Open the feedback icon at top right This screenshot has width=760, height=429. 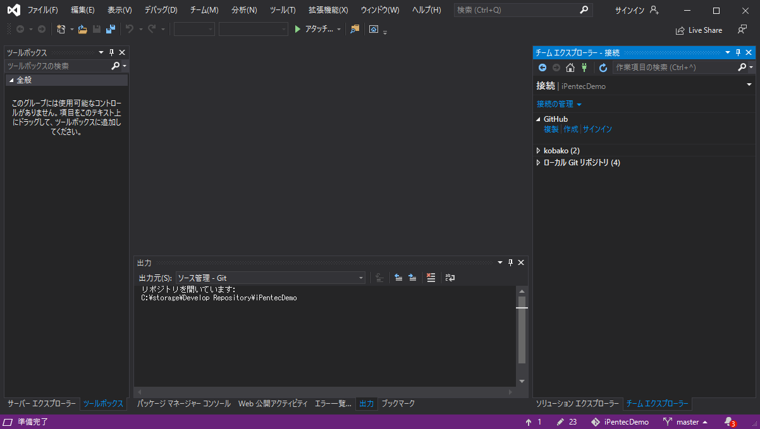[742, 30]
